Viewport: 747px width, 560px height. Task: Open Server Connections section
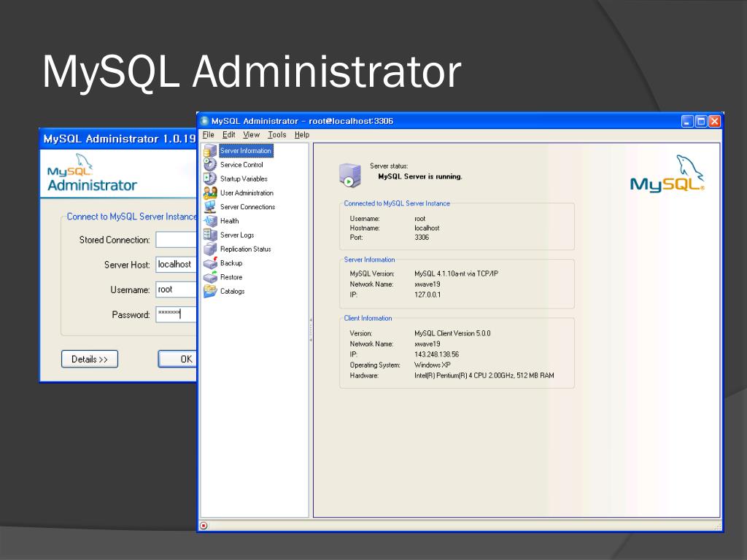[x=248, y=206]
